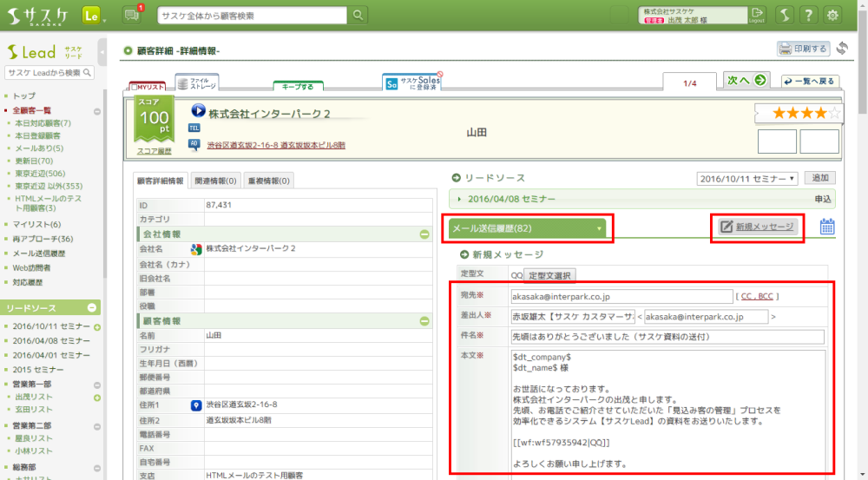Open the help question mark icon
Image resolution: width=868 pixels, height=480 pixels.
click(x=808, y=15)
